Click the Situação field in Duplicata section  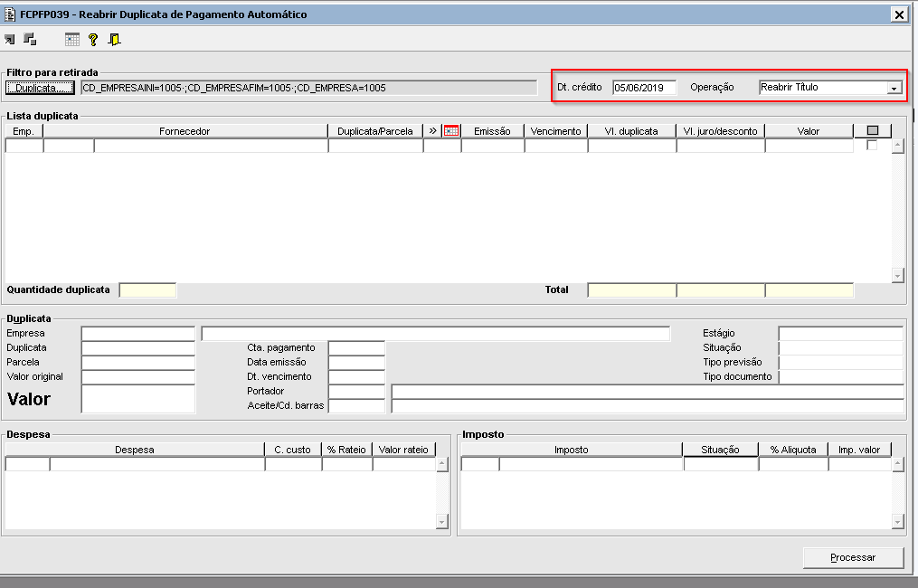click(841, 348)
